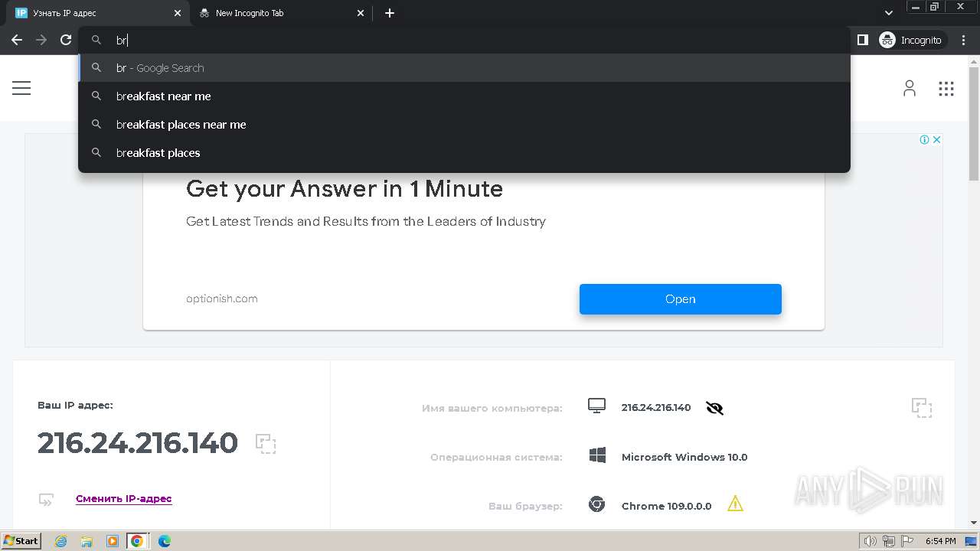Open media player from taskbar

[113, 541]
